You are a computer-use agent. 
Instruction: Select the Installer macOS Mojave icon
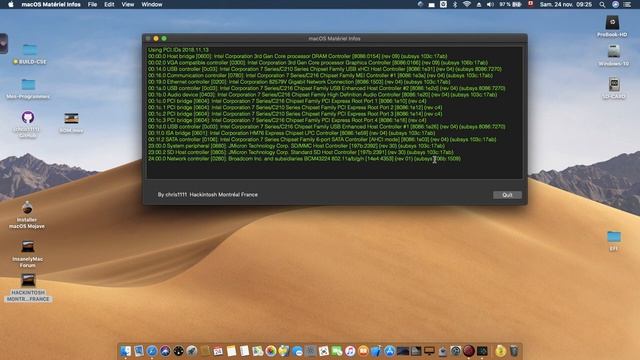point(27,214)
